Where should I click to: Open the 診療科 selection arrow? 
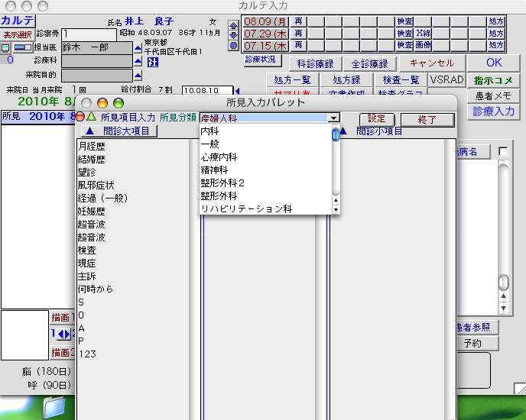coord(138,62)
